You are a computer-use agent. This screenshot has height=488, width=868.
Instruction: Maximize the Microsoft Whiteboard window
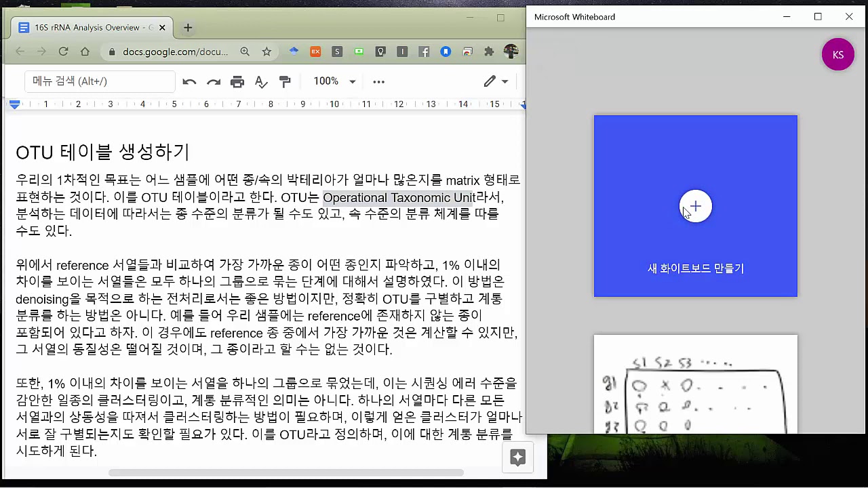pyautogui.click(x=818, y=17)
